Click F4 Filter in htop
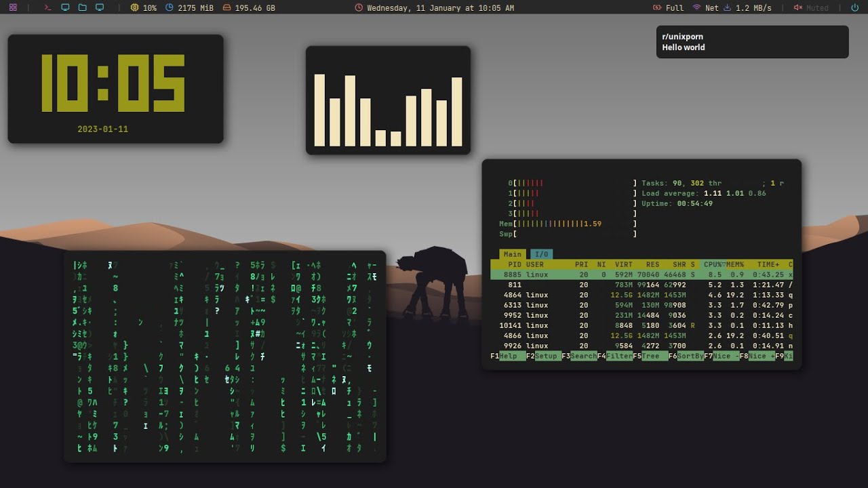868x488 pixels. click(614, 356)
